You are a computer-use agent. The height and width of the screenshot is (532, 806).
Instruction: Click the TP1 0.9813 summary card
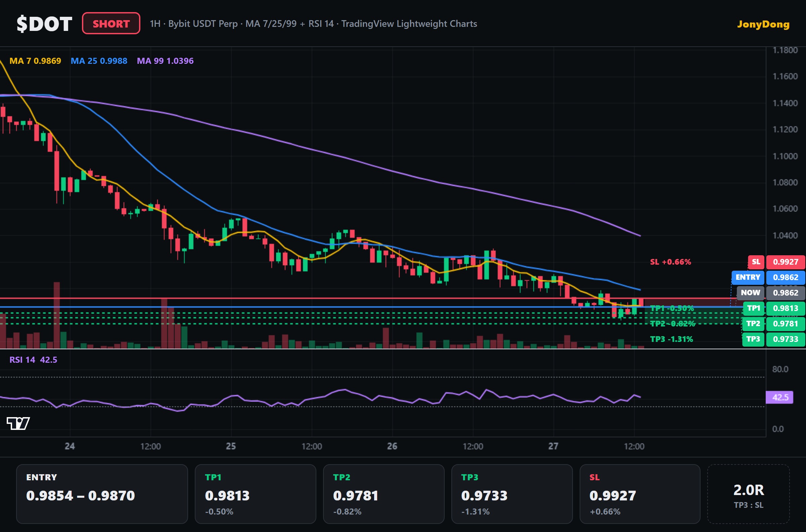click(256, 494)
